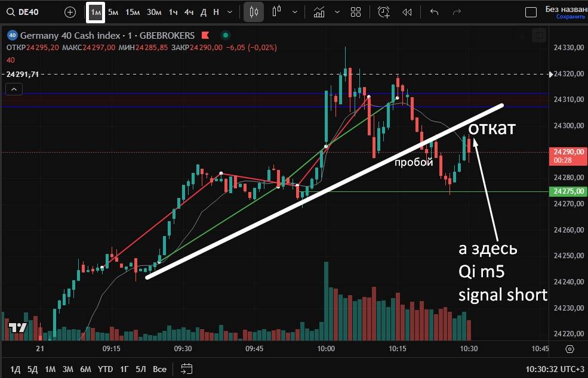
Task: Switch to the 15м timeframe
Action: (x=133, y=13)
